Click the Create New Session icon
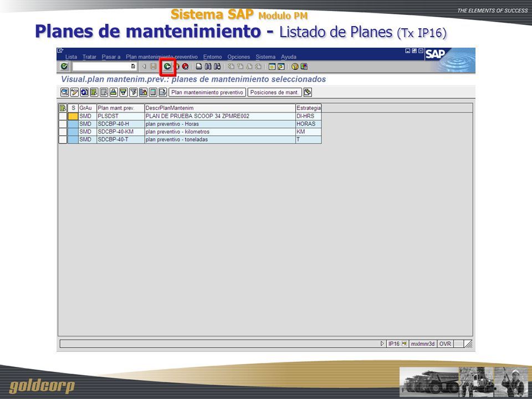 pos(272,66)
